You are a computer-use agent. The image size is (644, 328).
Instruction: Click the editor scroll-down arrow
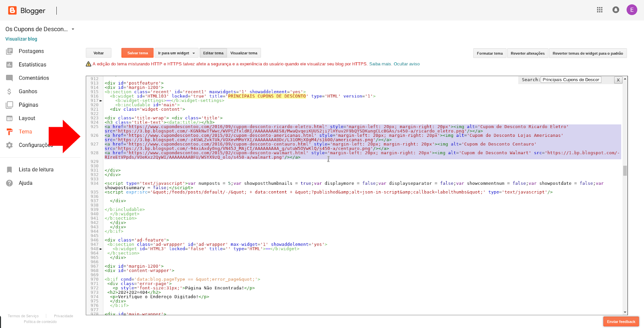(x=625, y=312)
